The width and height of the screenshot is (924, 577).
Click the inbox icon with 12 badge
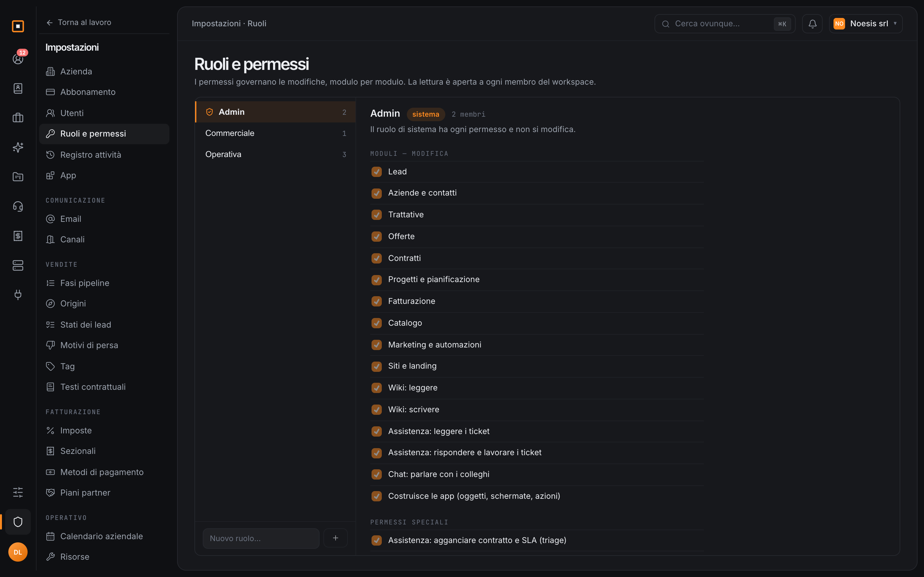[x=18, y=58]
